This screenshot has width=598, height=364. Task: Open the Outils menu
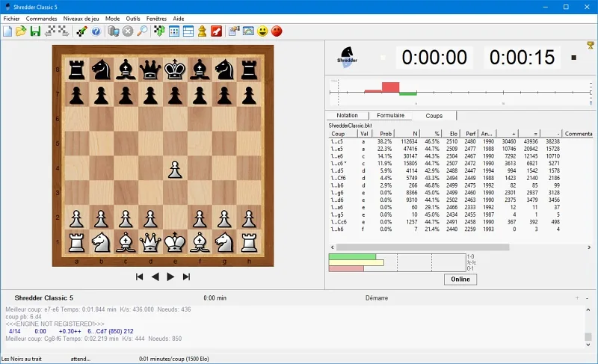coord(133,19)
